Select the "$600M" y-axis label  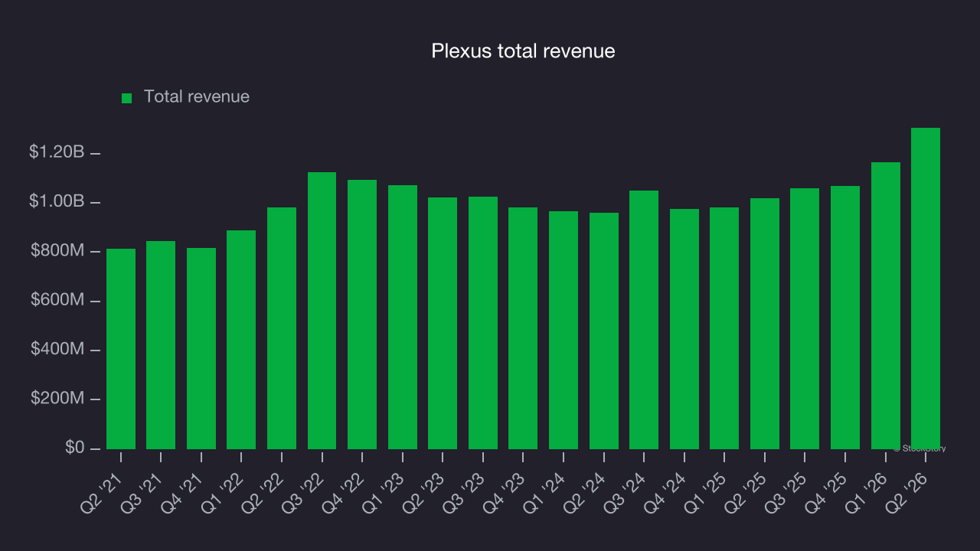click(57, 300)
